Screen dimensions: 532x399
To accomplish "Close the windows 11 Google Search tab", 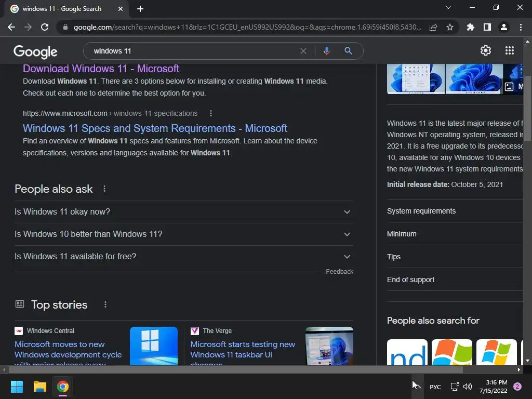I will click(x=121, y=9).
